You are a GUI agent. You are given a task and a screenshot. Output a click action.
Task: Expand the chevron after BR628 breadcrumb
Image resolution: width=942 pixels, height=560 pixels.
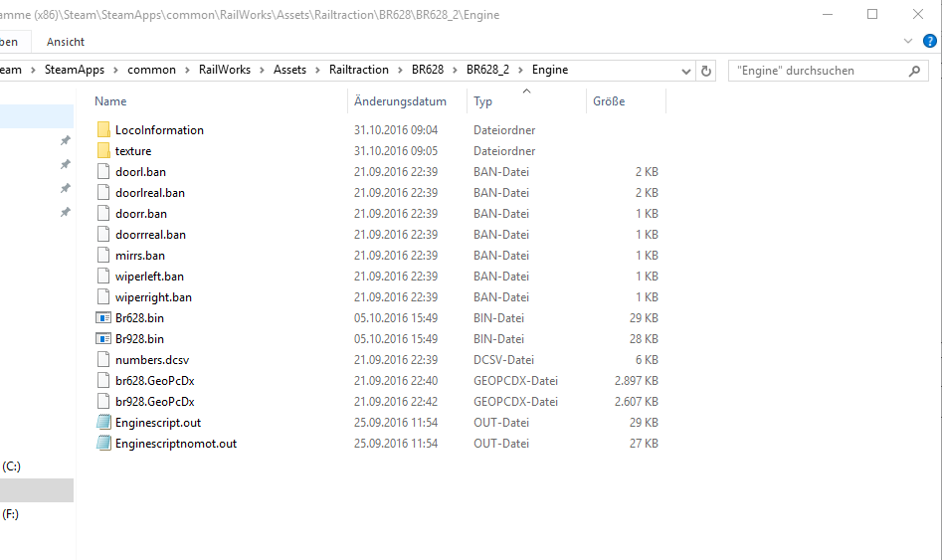click(x=455, y=71)
